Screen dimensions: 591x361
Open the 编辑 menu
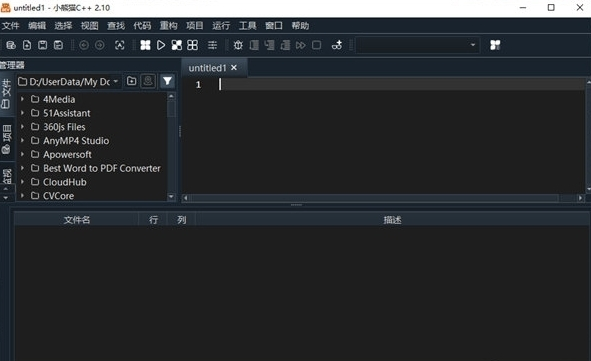pyautogui.click(x=37, y=26)
